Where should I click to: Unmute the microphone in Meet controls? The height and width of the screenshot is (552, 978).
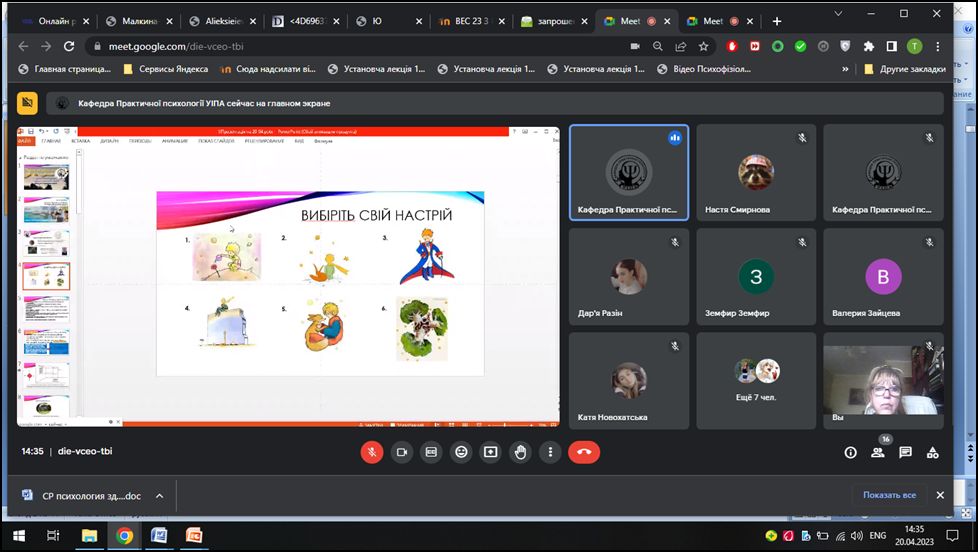pos(372,452)
